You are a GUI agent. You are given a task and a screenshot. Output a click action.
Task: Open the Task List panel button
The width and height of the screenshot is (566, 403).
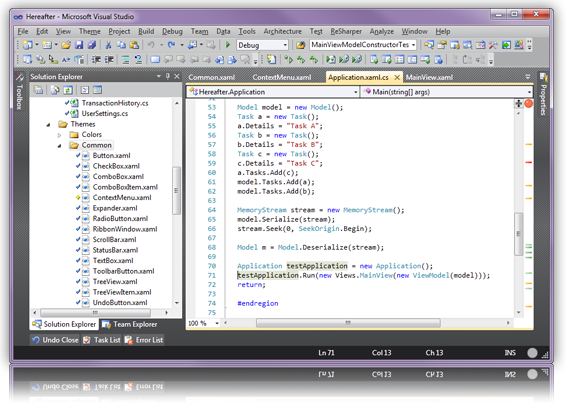(101, 340)
